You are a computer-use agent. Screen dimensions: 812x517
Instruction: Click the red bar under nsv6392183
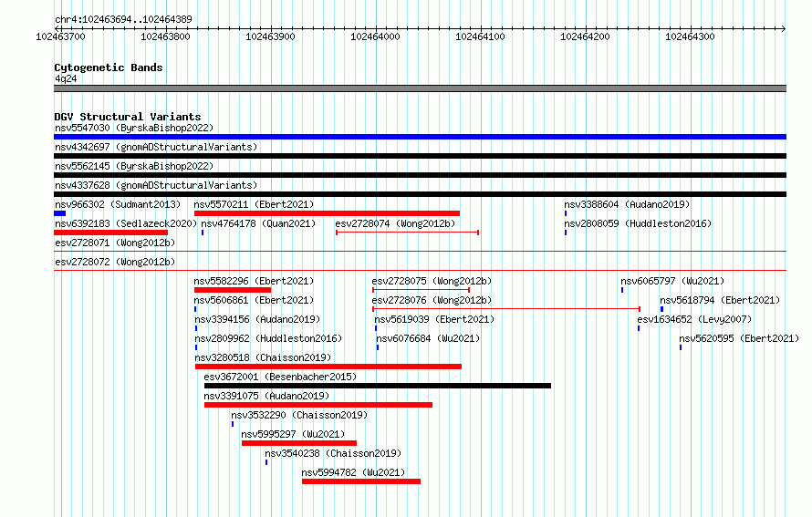point(110,233)
